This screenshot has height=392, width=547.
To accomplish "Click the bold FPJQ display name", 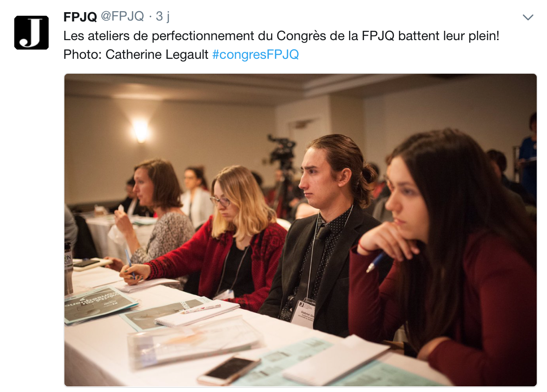I will [80, 16].
